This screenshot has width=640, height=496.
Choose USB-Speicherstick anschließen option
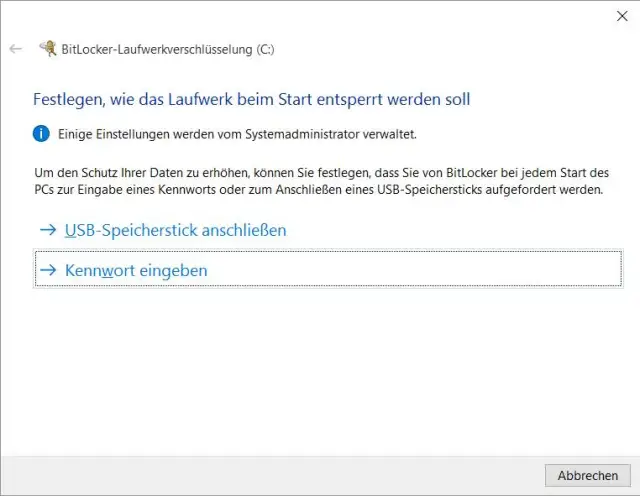point(175,230)
